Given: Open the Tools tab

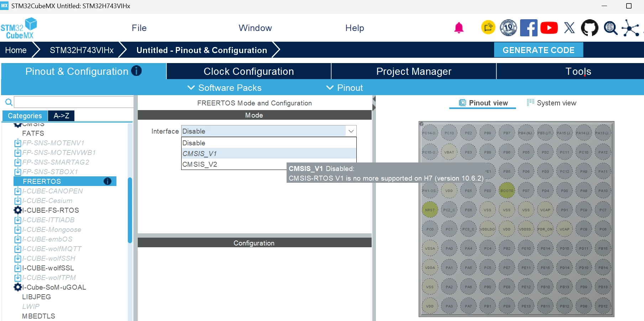Looking at the screenshot, I should tap(578, 71).
